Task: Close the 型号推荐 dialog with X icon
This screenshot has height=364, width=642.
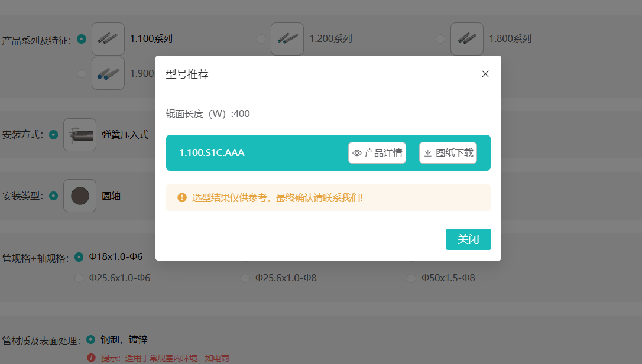Action: pyautogui.click(x=485, y=74)
